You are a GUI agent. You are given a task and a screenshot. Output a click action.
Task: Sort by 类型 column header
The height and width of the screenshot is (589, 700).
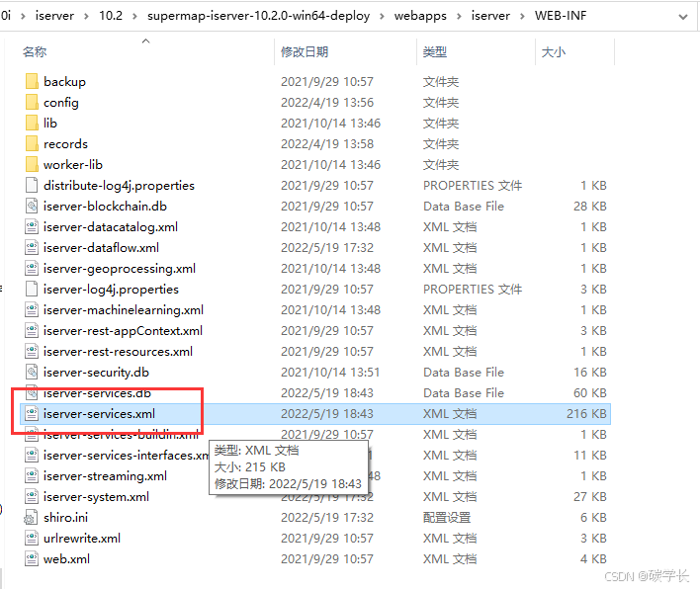(x=435, y=51)
